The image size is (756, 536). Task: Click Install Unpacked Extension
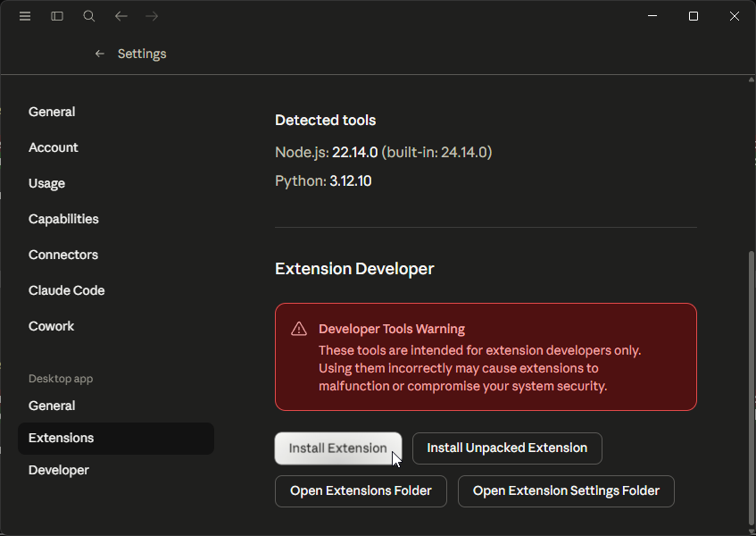pyautogui.click(x=507, y=448)
